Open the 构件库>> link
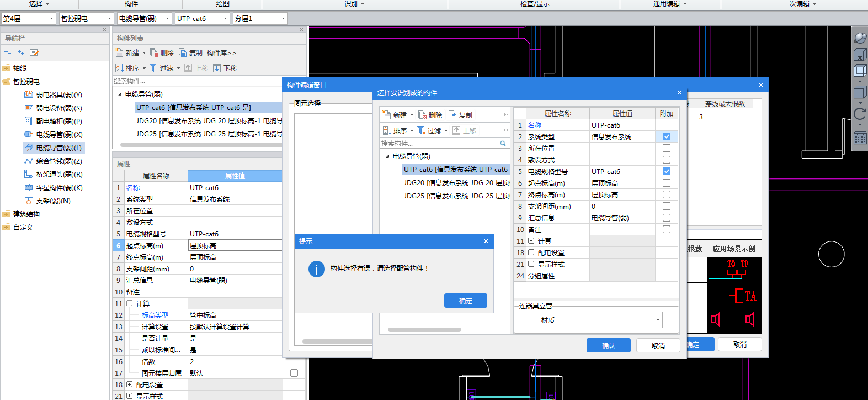This screenshot has height=400, width=868. point(221,53)
